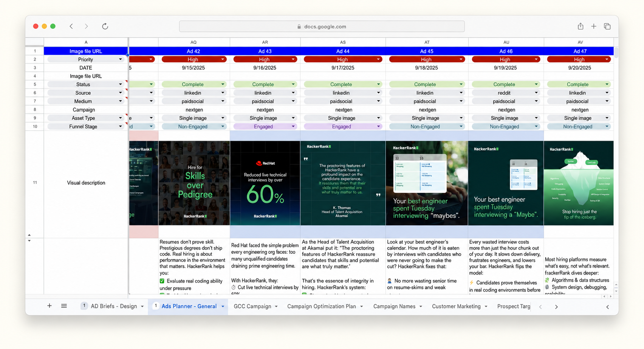Viewport: 644px width, 349px height.
Task: Click Ad 46 calendar ad image
Action: click(x=506, y=183)
